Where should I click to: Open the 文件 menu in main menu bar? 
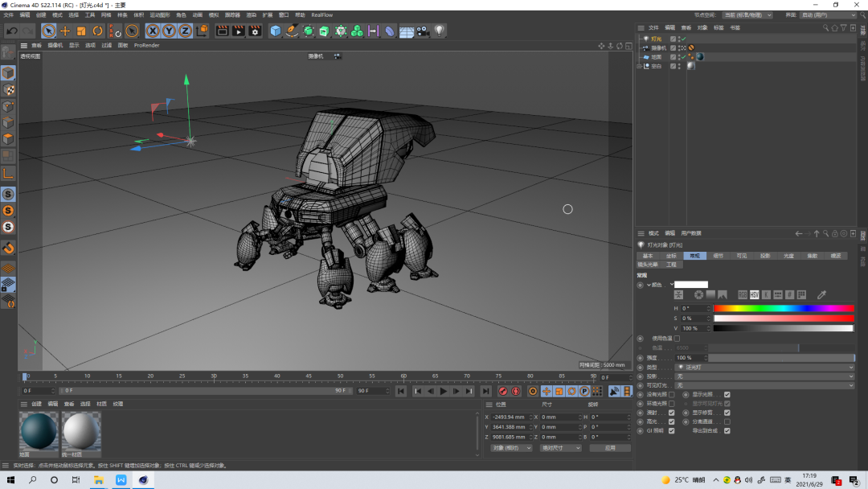tap(9, 15)
